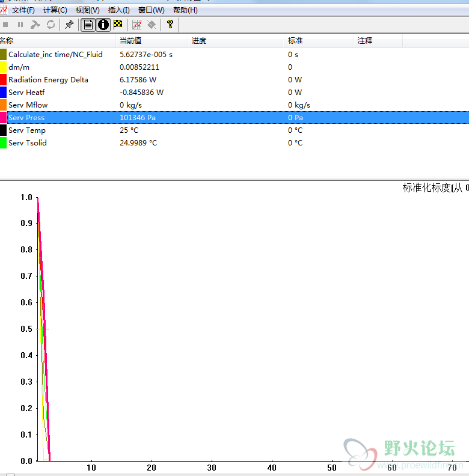Select the Serv Heatf goal row
The height and width of the screenshot is (476, 469).
coord(26,93)
